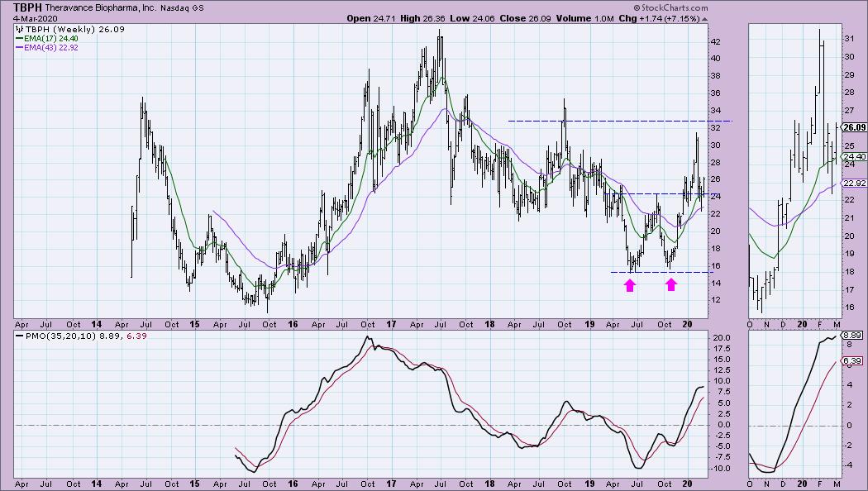Click the 6.39 PMO signal tag on the zoom panel

(x=852, y=361)
